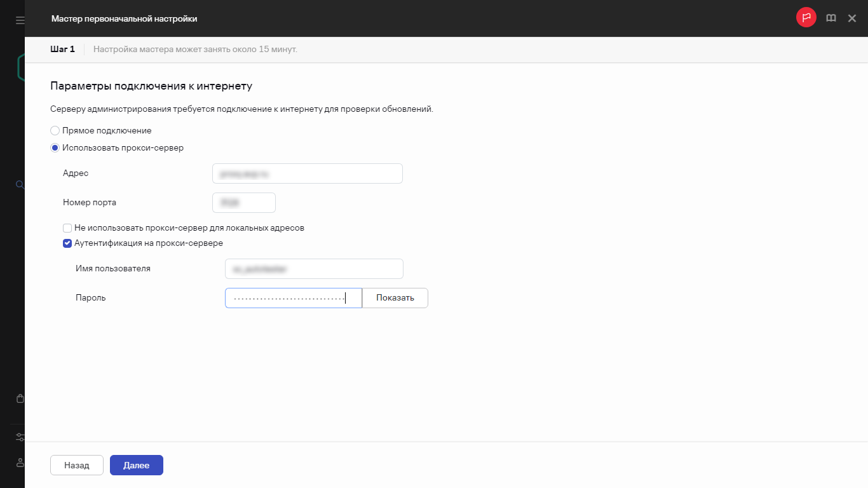
Task: Open the help book icon
Action: click(831, 18)
